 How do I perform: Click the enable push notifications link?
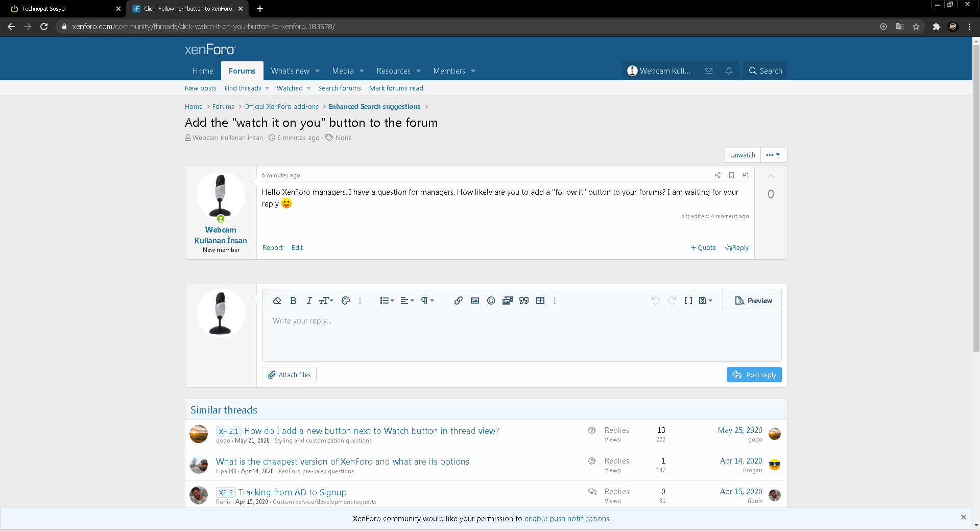pyautogui.click(x=567, y=519)
